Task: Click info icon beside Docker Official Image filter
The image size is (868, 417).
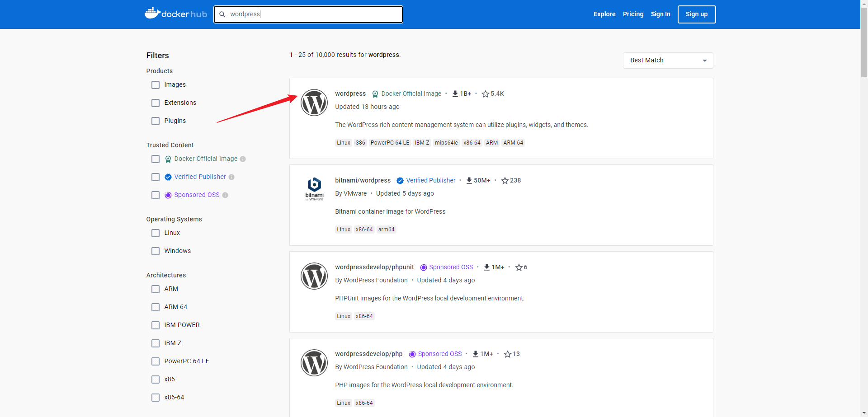Action: pos(243,159)
